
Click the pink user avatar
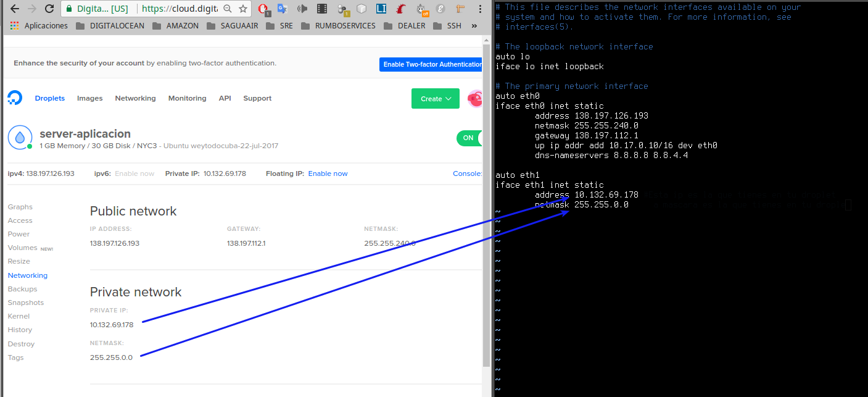click(x=475, y=98)
